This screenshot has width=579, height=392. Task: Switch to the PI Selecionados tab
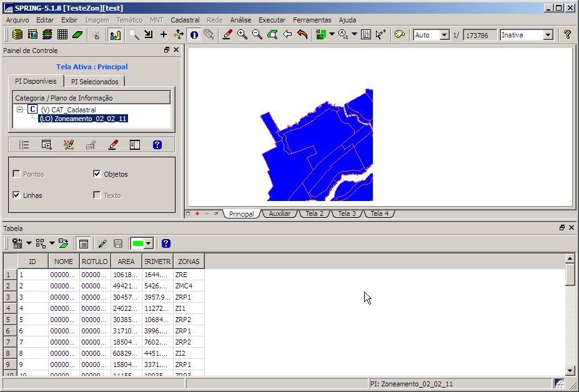pos(94,82)
